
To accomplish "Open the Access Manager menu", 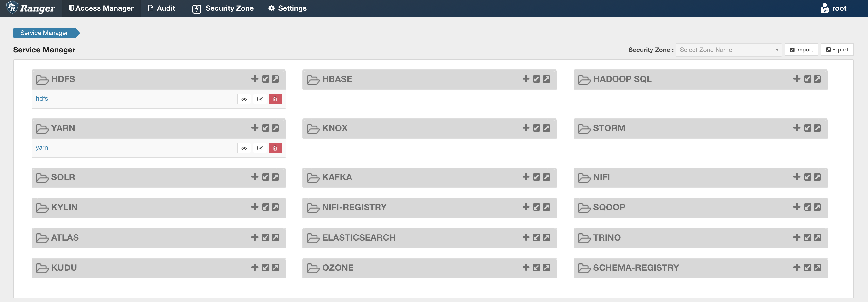I will pos(101,8).
